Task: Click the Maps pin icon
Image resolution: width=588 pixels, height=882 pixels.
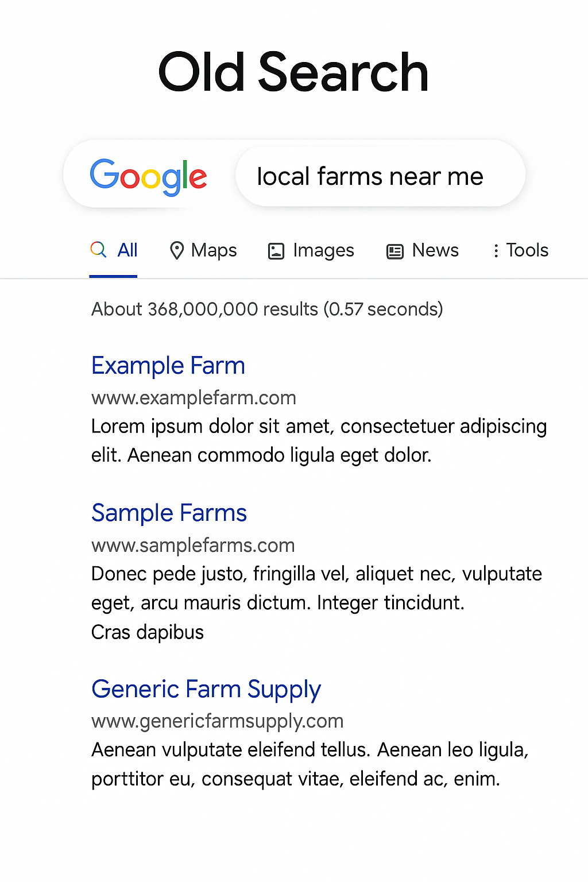Action: pos(177,250)
